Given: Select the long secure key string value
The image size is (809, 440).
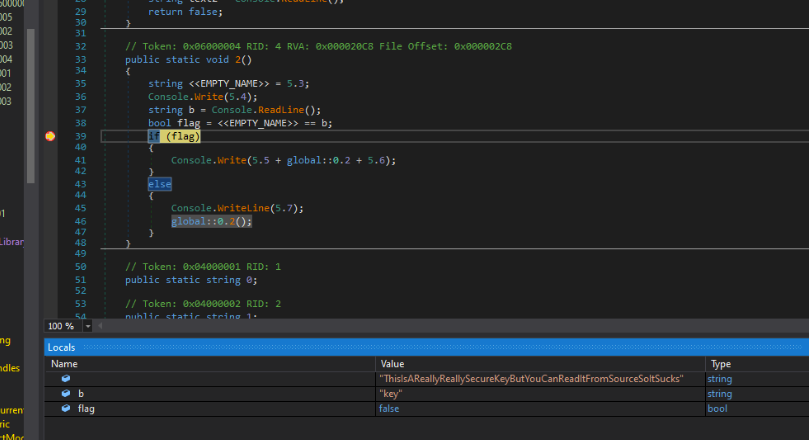Looking at the screenshot, I should (530, 379).
